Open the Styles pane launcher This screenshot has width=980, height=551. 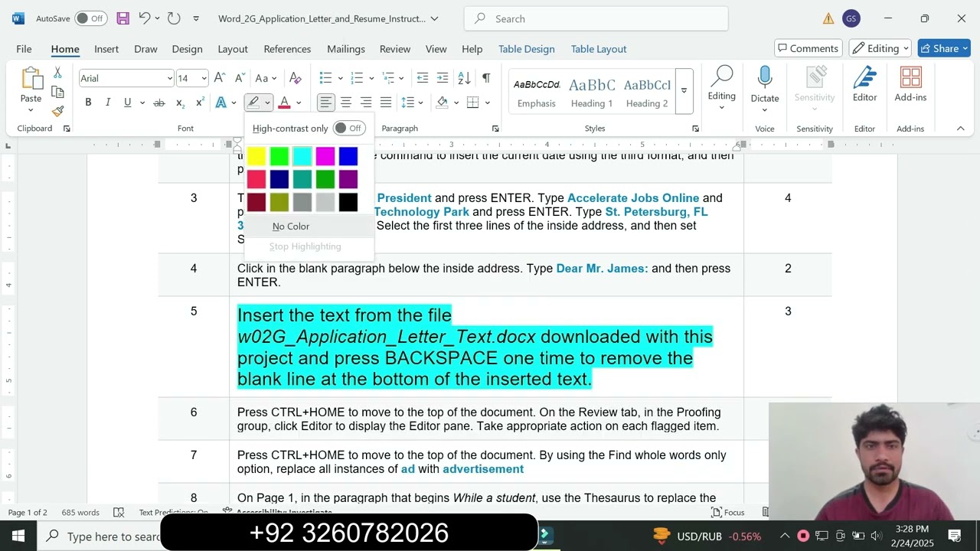point(695,129)
